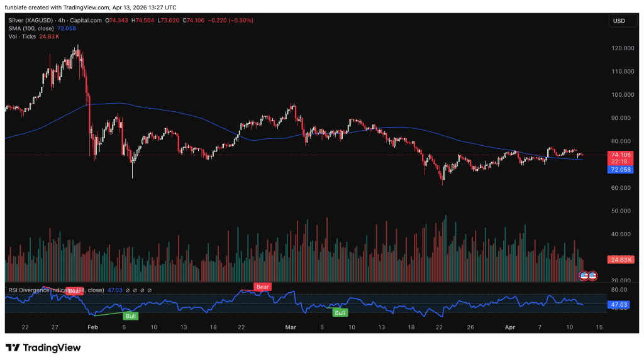This screenshot has width=644, height=362.
Task: Click the open price O74.343
Action: [x=116, y=20]
